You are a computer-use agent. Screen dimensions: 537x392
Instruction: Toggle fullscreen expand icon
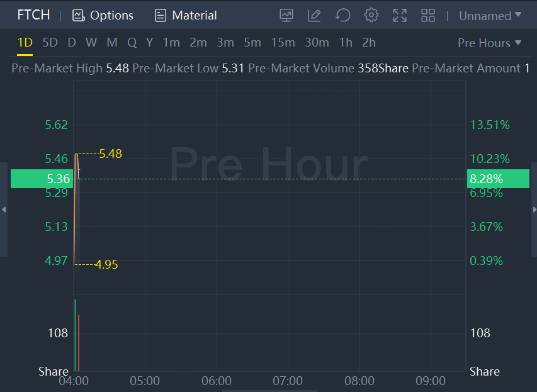point(400,15)
